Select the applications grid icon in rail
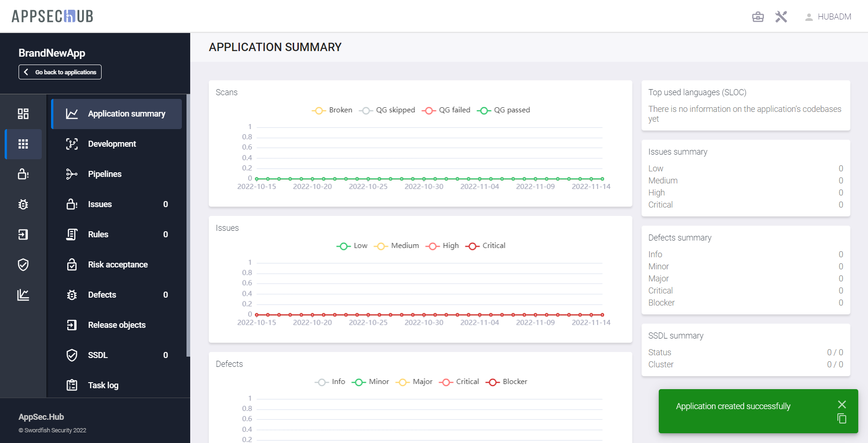This screenshot has width=868, height=443. pyautogui.click(x=23, y=144)
